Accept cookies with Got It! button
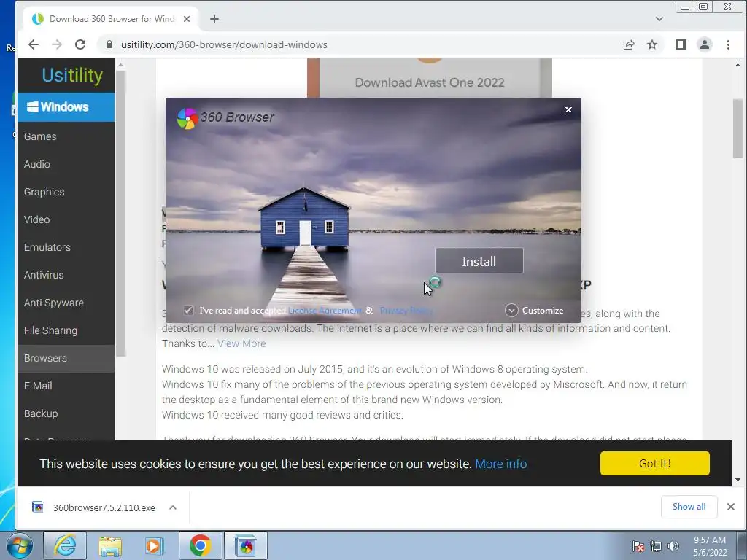 point(654,463)
